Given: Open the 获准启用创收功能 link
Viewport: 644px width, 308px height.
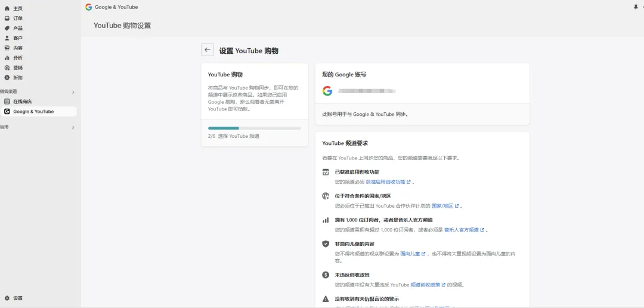Looking at the screenshot, I should coord(388,182).
